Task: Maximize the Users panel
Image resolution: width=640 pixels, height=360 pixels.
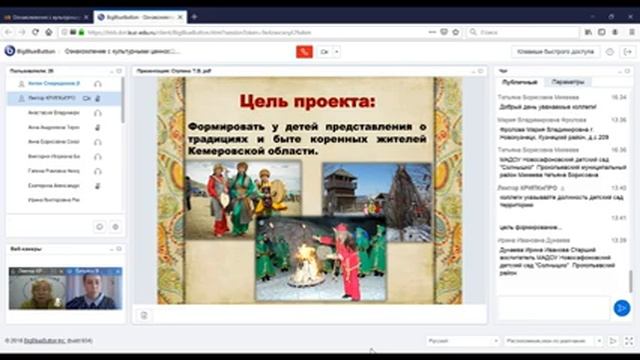Action: point(119,71)
